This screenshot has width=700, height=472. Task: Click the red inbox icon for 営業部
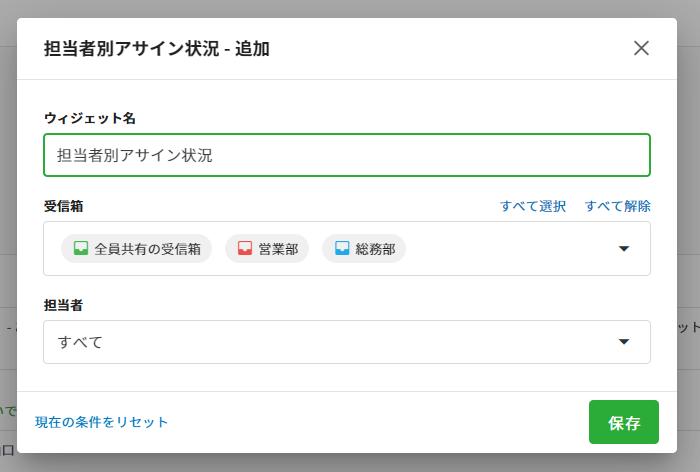245,249
